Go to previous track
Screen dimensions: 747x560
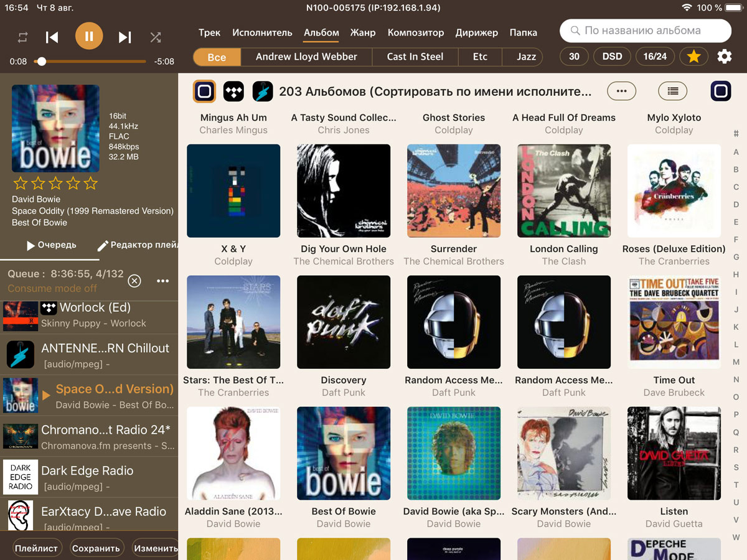pos(52,37)
